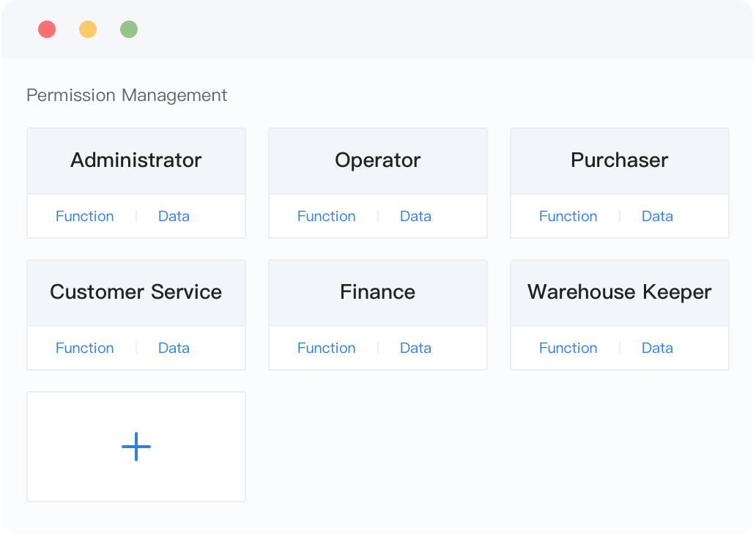This screenshot has height=536, width=756.
Task: Click the red close window button
Action: point(47,29)
